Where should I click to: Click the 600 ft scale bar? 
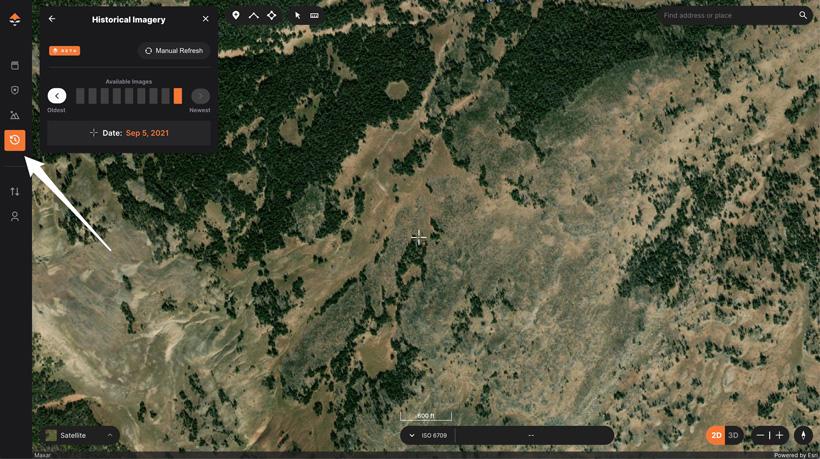426,417
